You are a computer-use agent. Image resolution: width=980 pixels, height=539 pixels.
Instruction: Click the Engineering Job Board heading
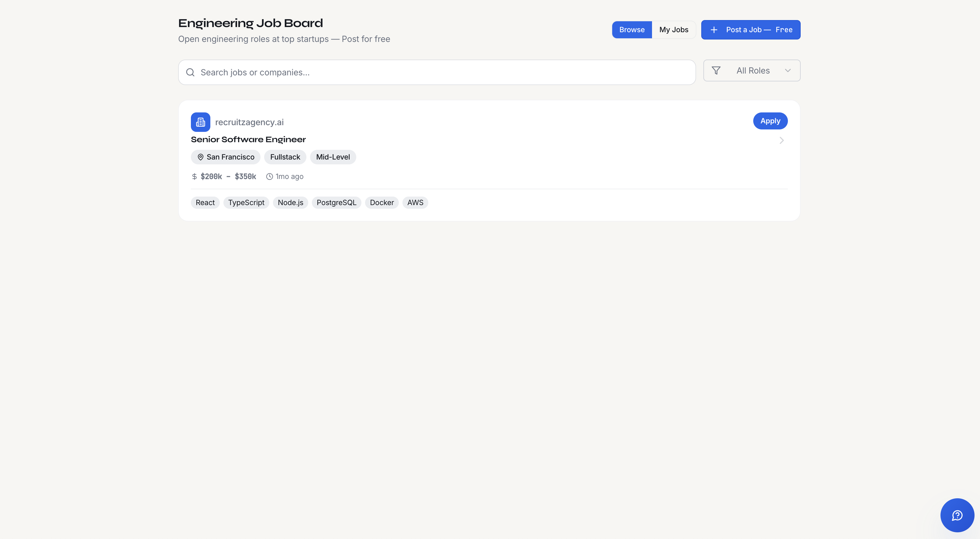pyautogui.click(x=250, y=23)
